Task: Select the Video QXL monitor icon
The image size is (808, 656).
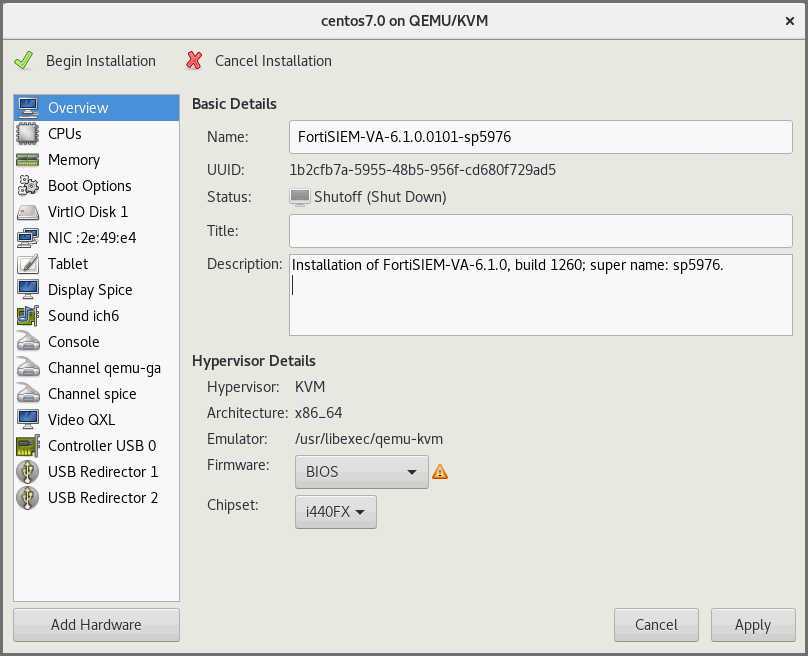Action: coord(28,420)
